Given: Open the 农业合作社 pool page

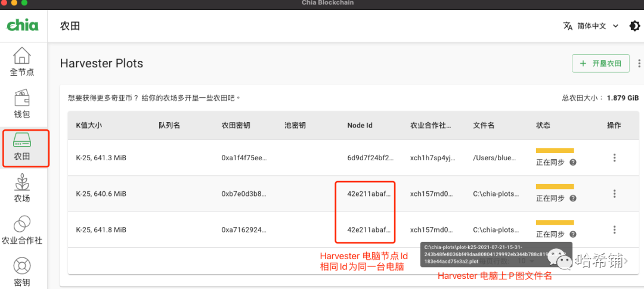Looking at the screenshot, I should pos(22,230).
